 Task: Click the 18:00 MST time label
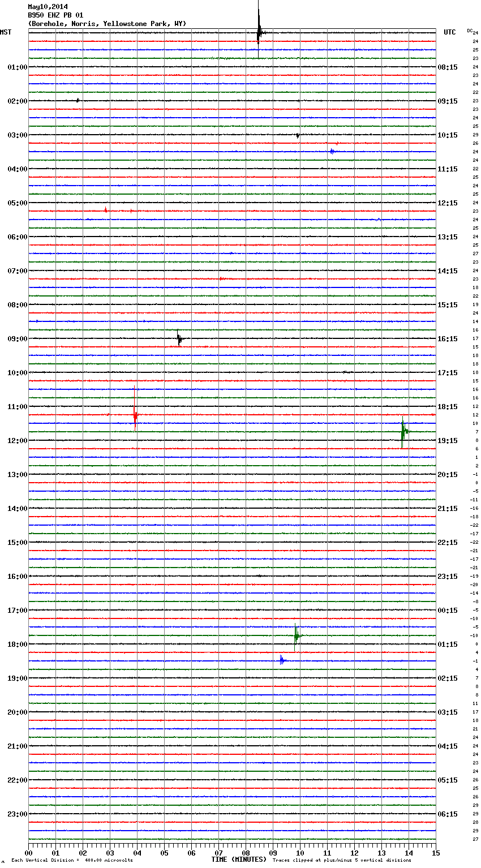pos(17,644)
